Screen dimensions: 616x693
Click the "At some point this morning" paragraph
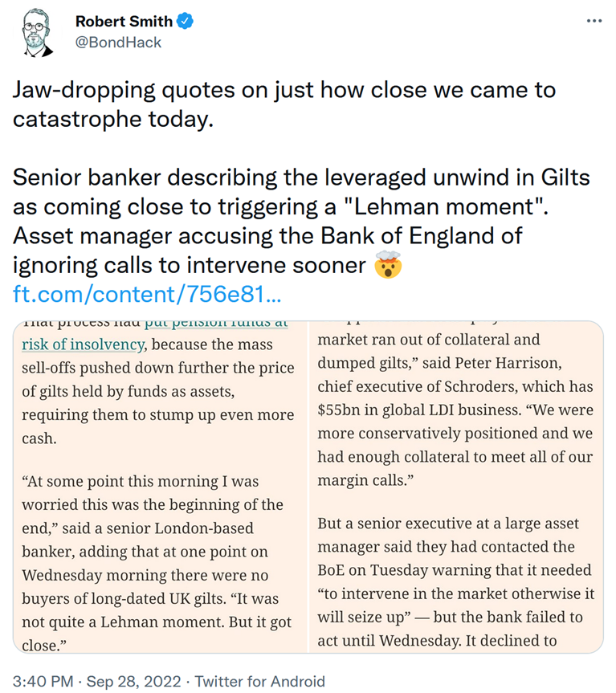157,563
